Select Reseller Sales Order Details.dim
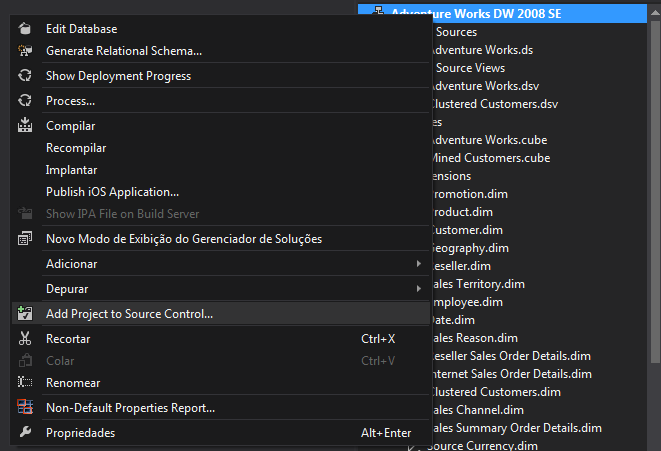Image resolution: width=661 pixels, height=451 pixels. point(511,356)
